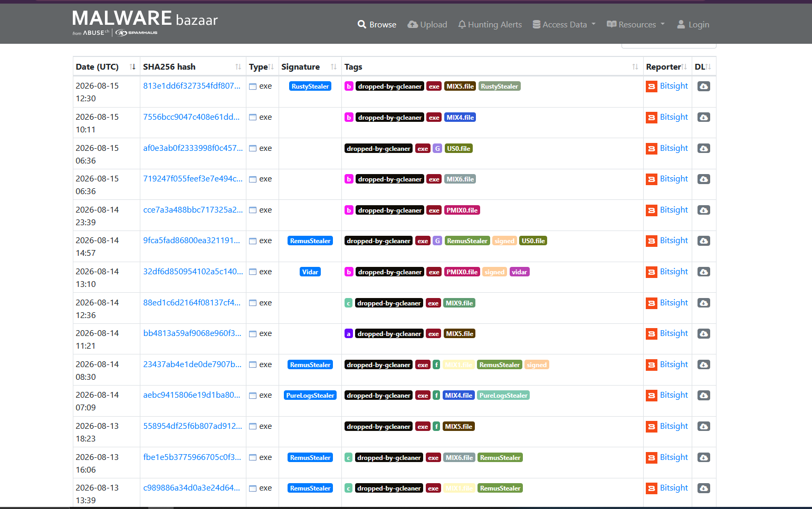Click MIX4.file tag in 7556bcc9 row

[x=460, y=118]
